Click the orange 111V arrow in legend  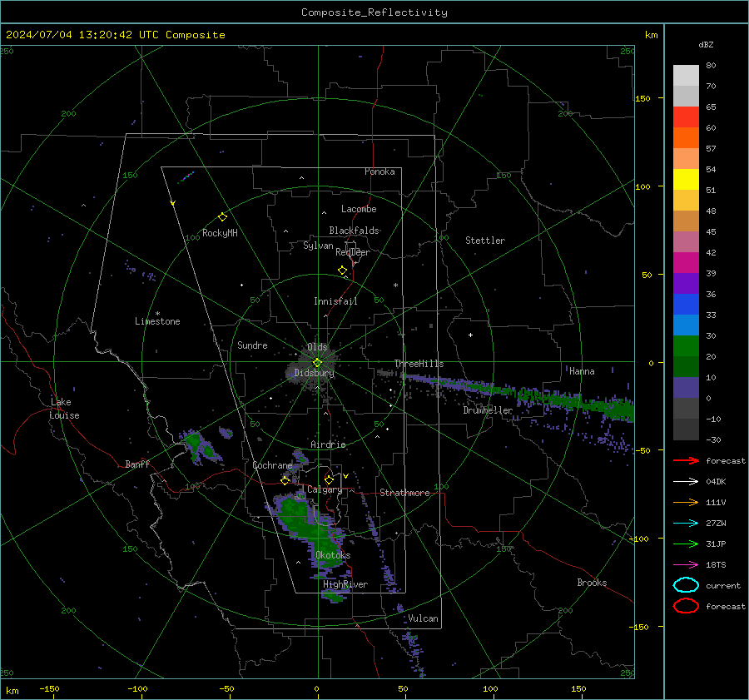point(686,502)
